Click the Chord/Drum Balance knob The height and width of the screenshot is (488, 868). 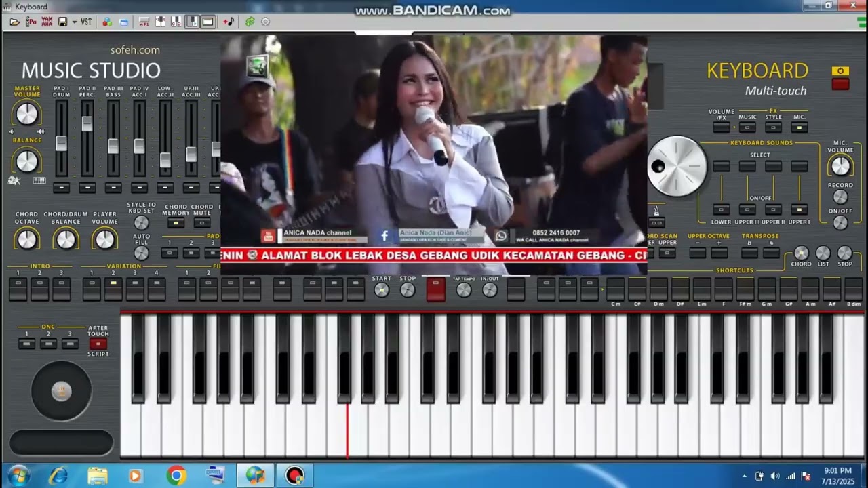point(66,239)
